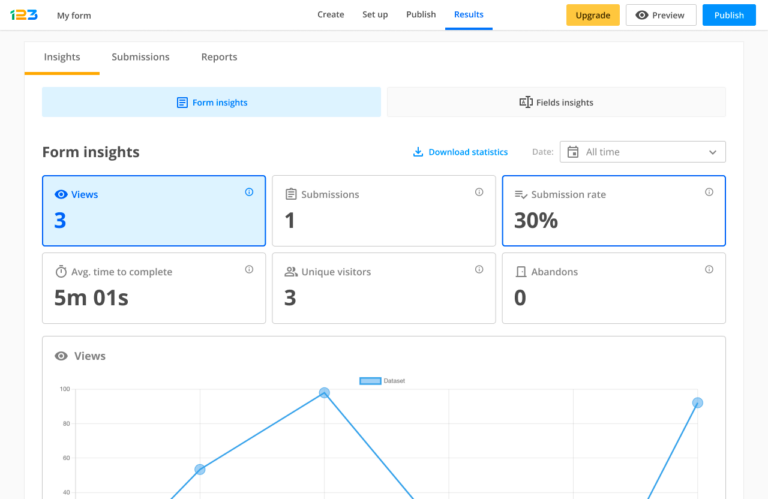Image resolution: width=768 pixels, height=499 pixels.
Task: Go to the Publish navigation tab
Action: pyautogui.click(x=421, y=15)
